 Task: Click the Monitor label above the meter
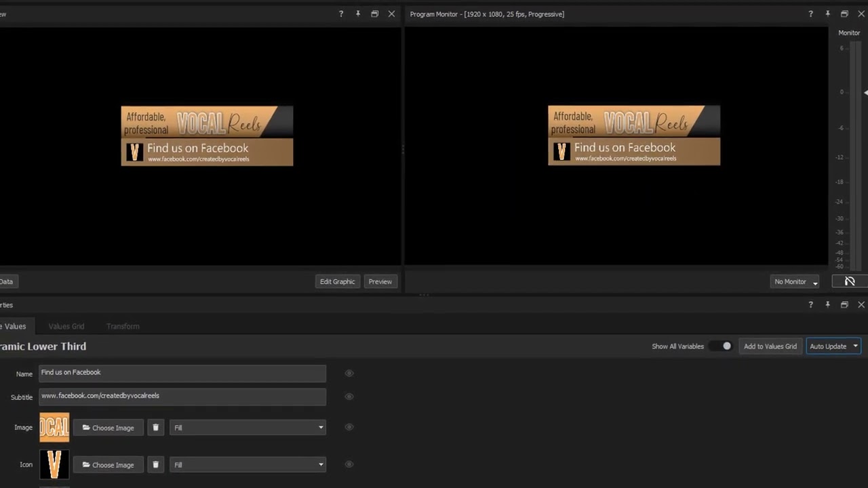click(x=849, y=33)
